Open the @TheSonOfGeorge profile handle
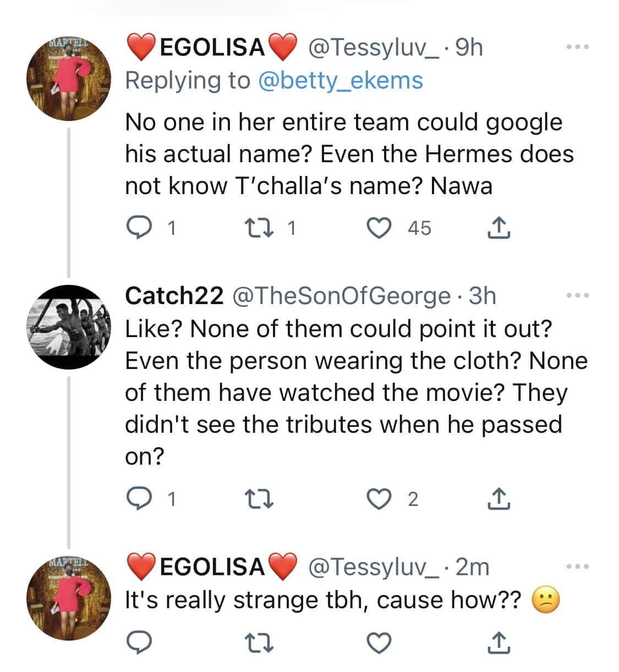The width and height of the screenshot is (619, 672). click(x=341, y=296)
